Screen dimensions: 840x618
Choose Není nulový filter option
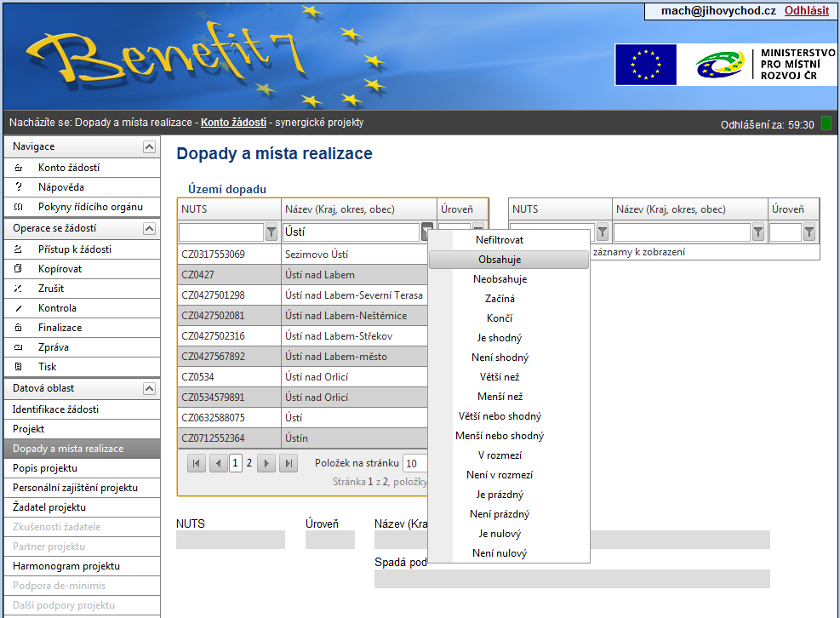[x=500, y=553]
